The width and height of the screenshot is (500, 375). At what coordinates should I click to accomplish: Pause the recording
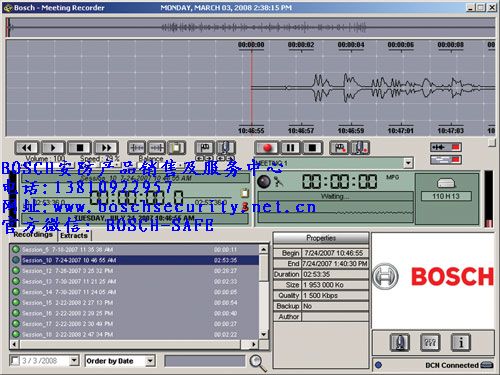(290, 148)
